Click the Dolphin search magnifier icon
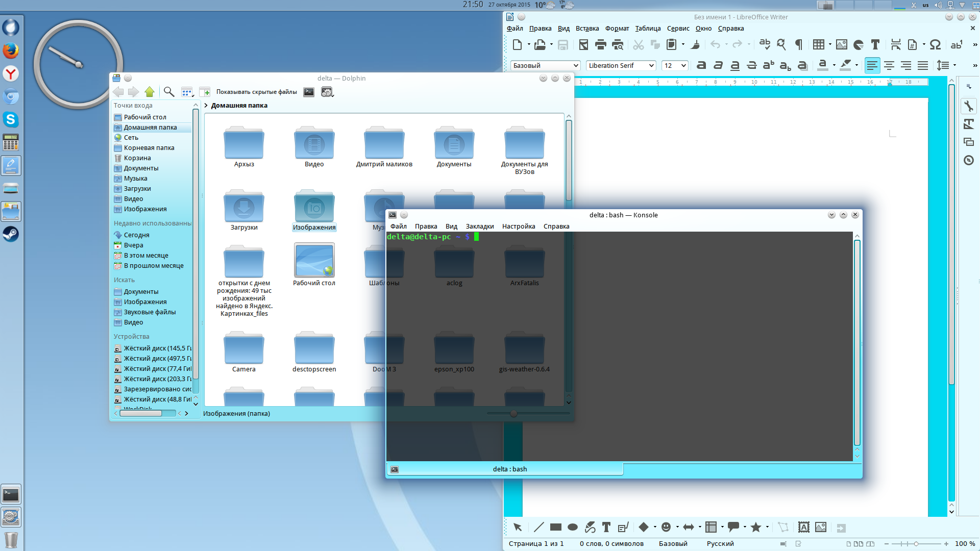This screenshot has width=980, height=551. pos(169,92)
